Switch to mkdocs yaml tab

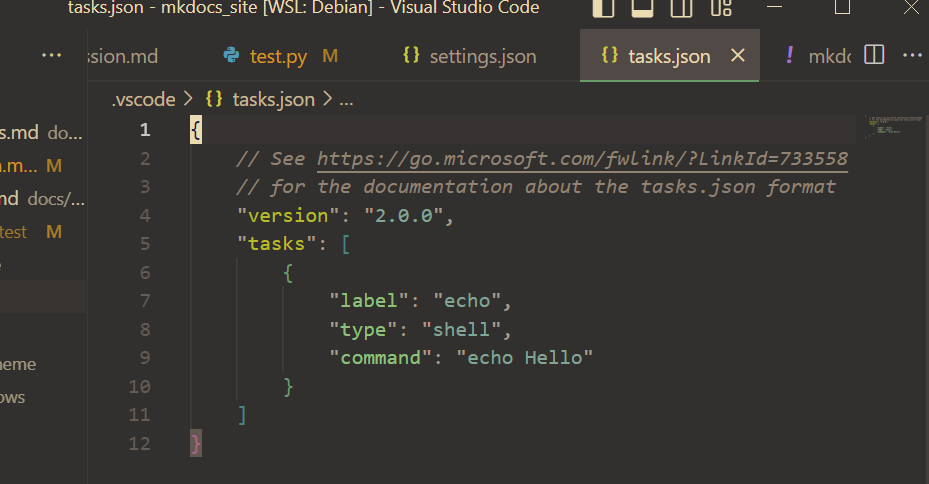(x=829, y=56)
